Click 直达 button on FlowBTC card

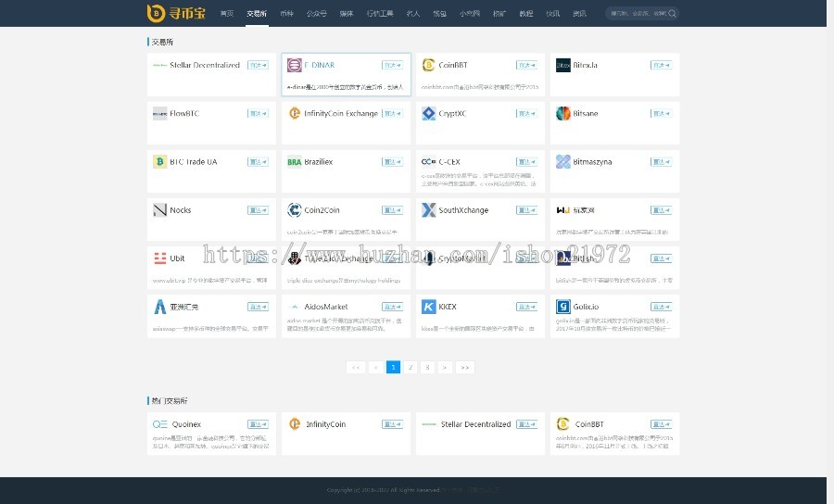tap(258, 113)
